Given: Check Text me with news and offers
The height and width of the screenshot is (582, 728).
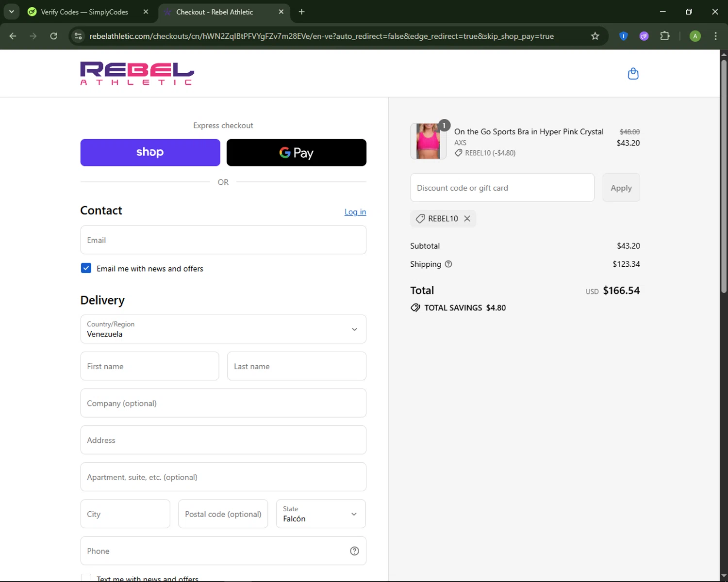Looking at the screenshot, I should (x=86, y=578).
